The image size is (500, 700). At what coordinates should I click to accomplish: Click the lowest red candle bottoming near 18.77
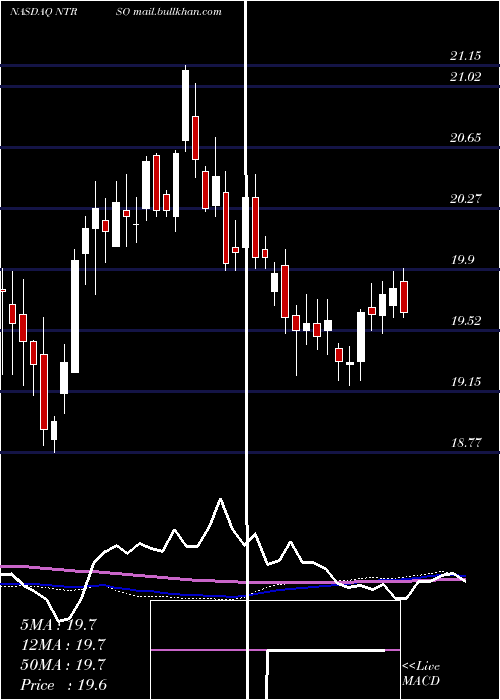click(x=44, y=392)
